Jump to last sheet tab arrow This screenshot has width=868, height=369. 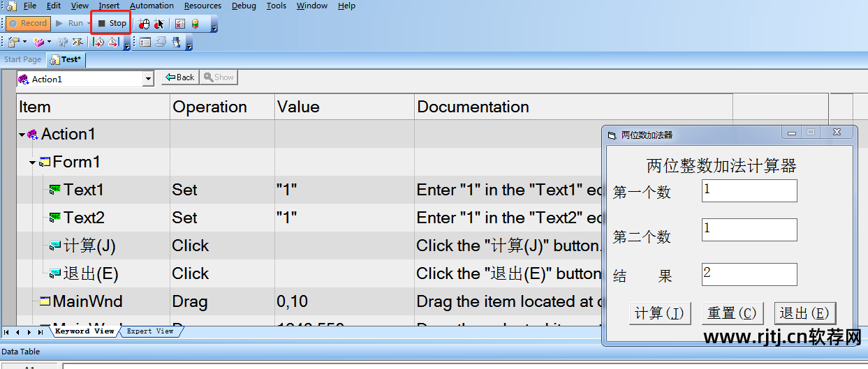41,332
